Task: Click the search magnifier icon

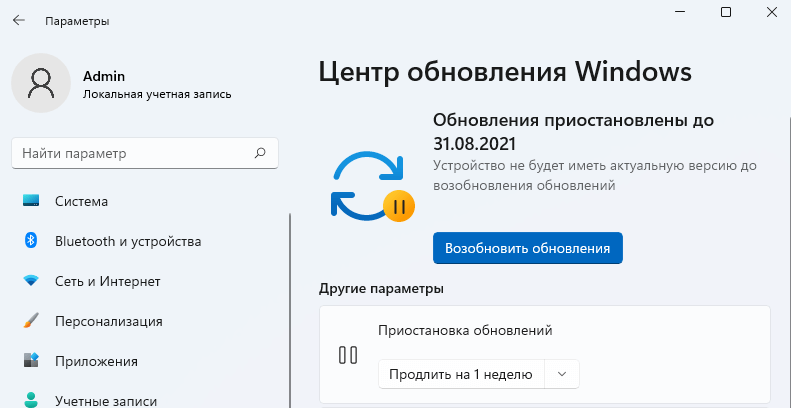Action: point(260,153)
